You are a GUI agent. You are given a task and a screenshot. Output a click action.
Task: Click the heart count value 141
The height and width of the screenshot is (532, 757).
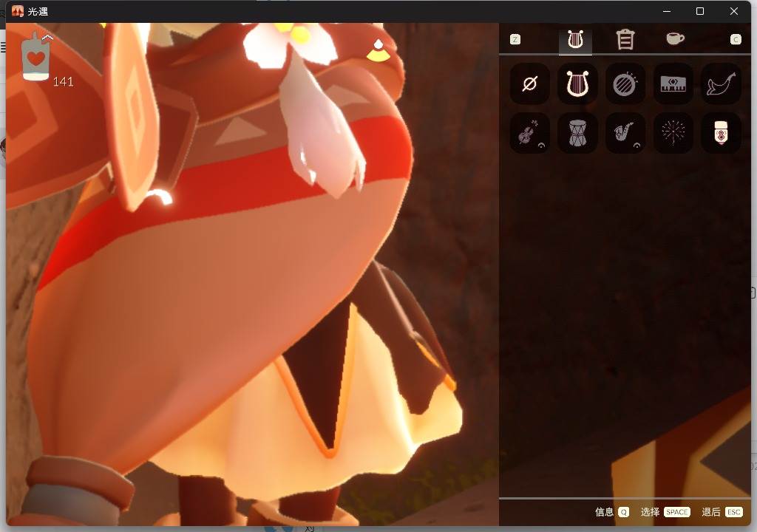pos(64,82)
